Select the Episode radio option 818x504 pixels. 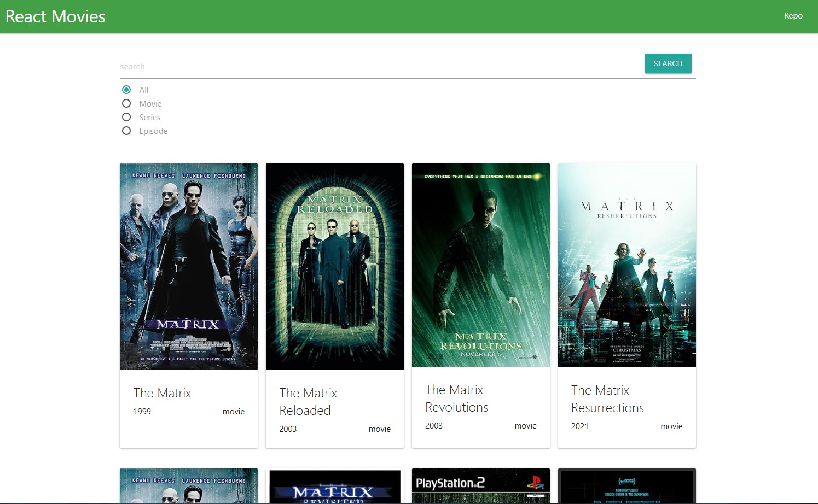126,131
